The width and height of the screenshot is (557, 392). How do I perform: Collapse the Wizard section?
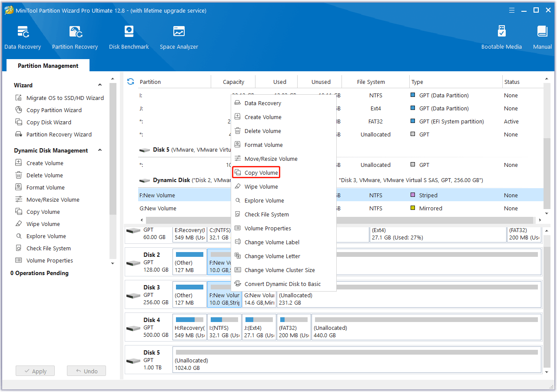[99, 85]
